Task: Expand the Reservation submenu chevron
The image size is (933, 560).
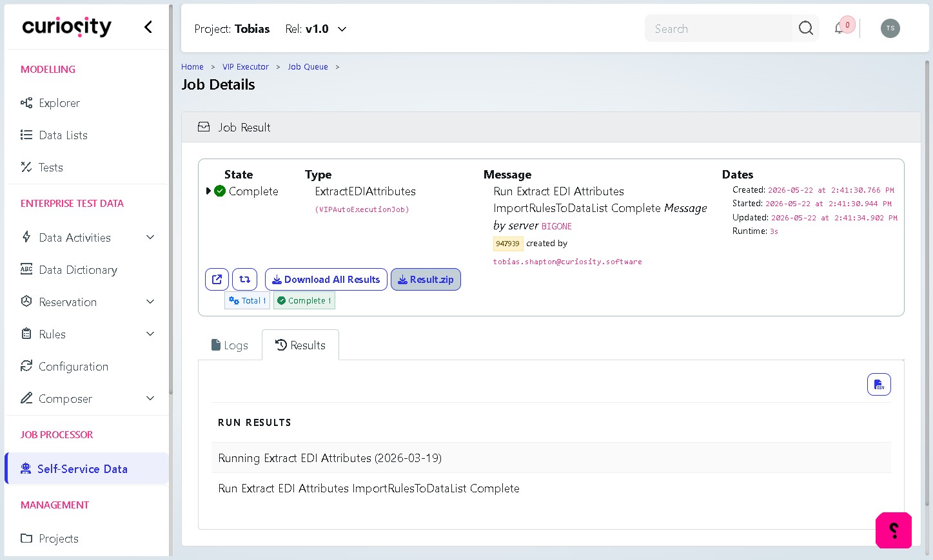Action: [150, 302]
